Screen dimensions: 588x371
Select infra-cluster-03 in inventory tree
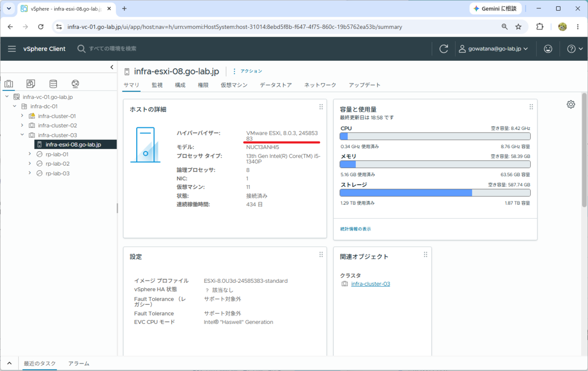click(x=57, y=135)
